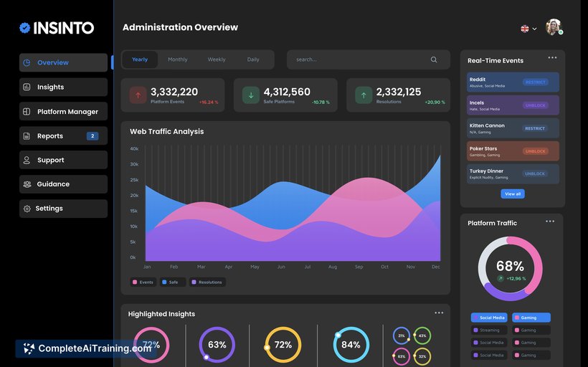Toggle the highlighted Social Media traffic filter
The width and height of the screenshot is (588, 367).
point(489,318)
